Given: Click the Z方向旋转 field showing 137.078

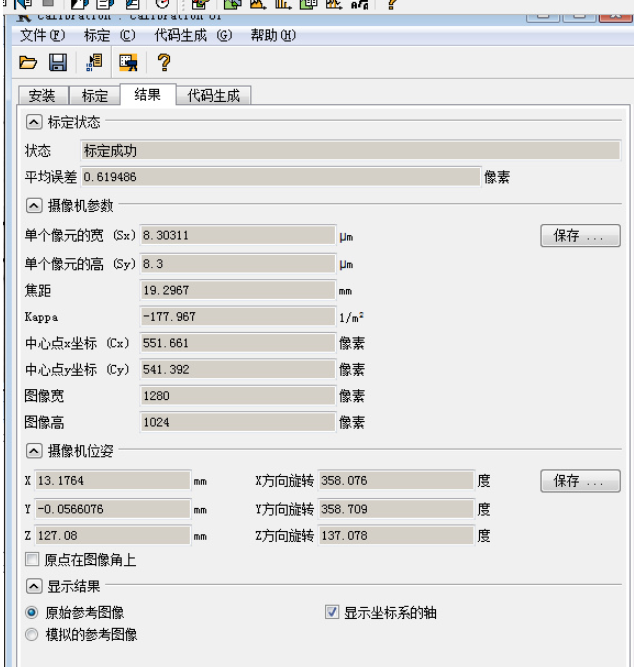Looking at the screenshot, I should click(x=396, y=536).
